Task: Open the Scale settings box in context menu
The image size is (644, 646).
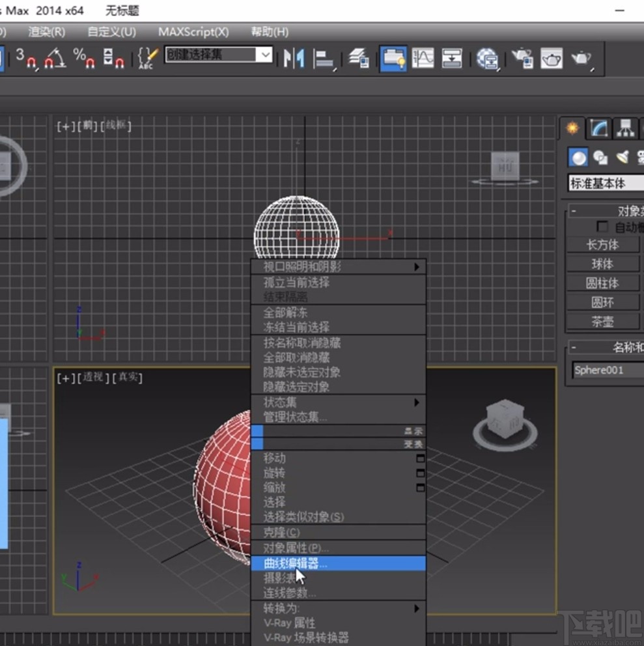Action: (420, 488)
